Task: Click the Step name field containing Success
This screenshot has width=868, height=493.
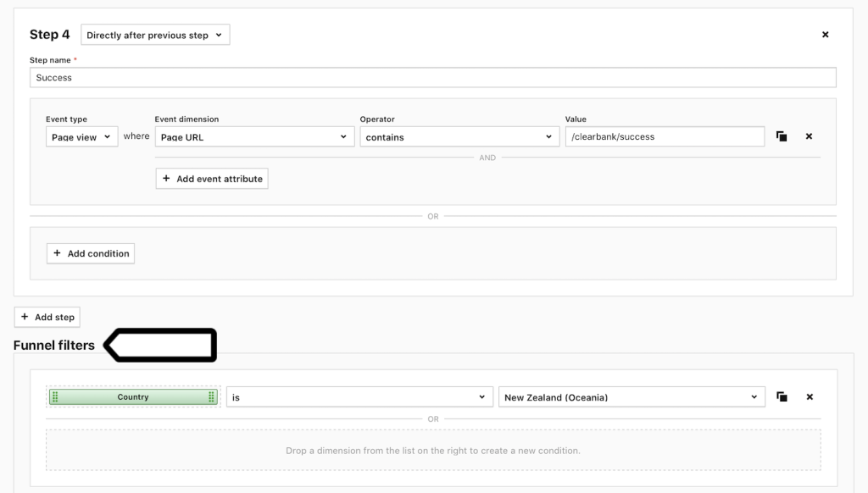Action: [434, 77]
